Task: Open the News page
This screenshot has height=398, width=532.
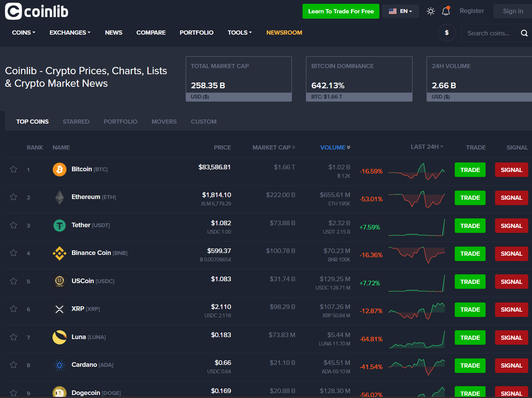Action: (x=114, y=33)
